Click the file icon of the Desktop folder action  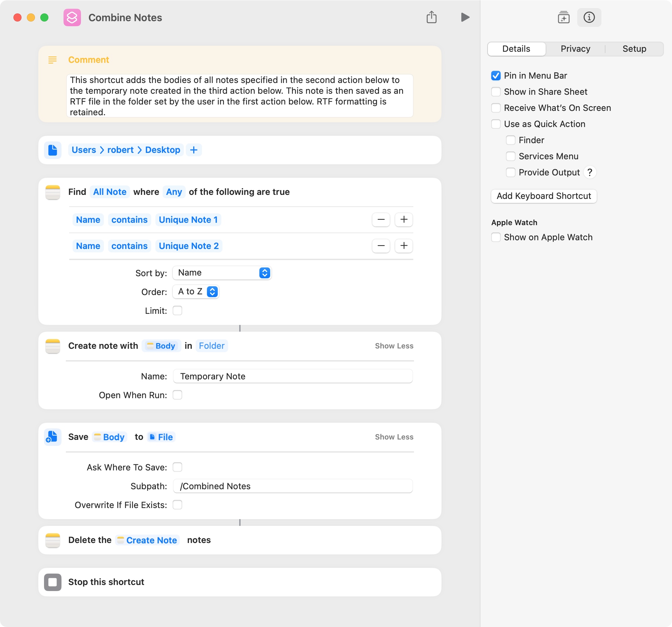(53, 150)
